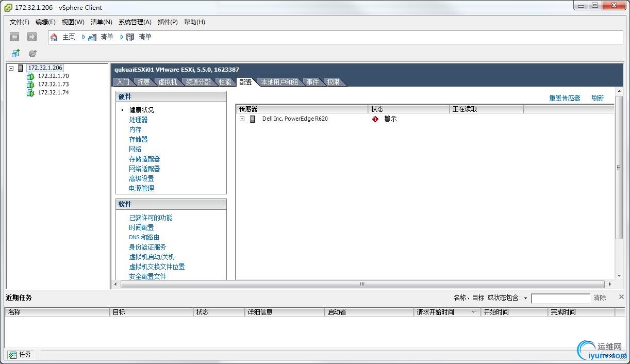This screenshot has width=630, height=364.
Task: Click the VM icon for 172.32.1.73
Action: 30,85
